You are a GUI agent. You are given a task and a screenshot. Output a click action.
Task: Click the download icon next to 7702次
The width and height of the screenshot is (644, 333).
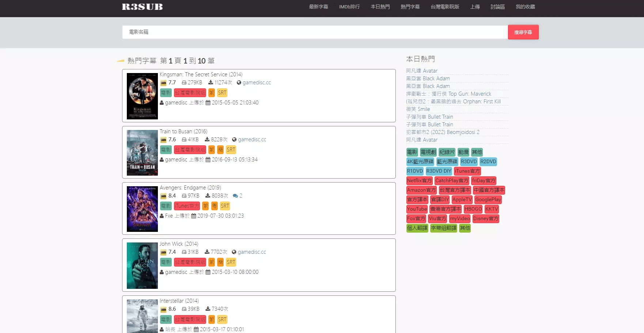(x=207, y=252)
